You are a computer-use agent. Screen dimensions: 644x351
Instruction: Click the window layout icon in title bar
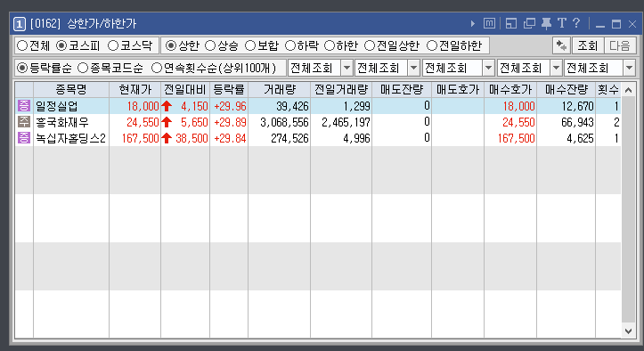coord(511,23)
